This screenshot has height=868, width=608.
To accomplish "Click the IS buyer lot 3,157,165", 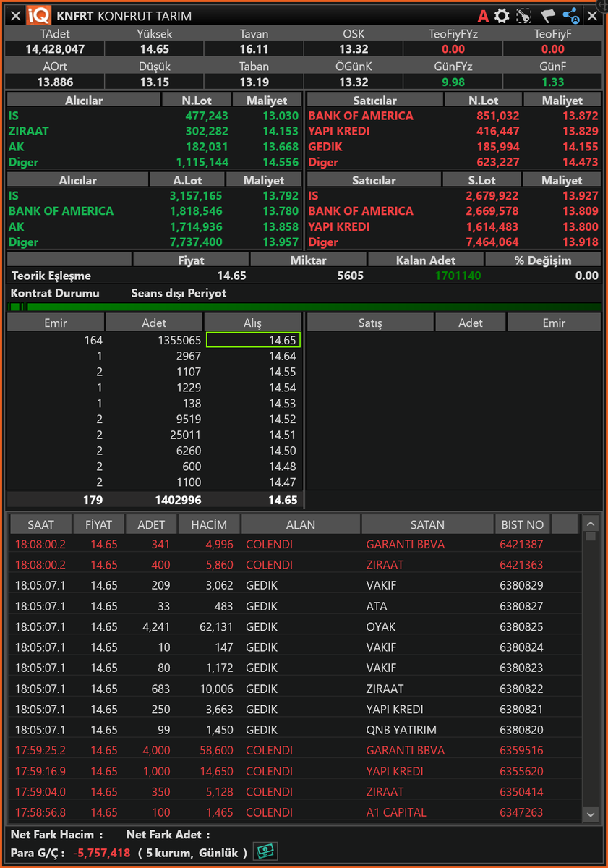I will point(195,195).
